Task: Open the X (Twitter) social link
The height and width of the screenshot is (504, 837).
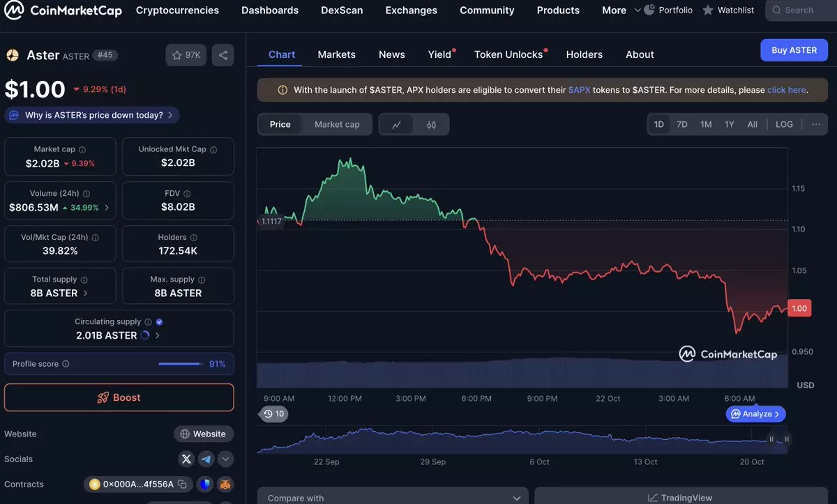Action: coord(186,459)
